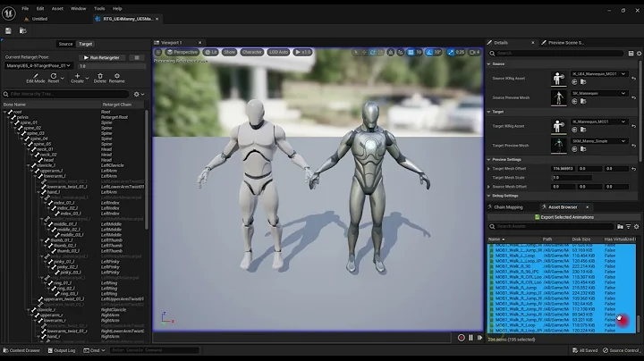644x361 pixels.
Task: Click the Save asset icon in toolbar
Action: point(8,30)
